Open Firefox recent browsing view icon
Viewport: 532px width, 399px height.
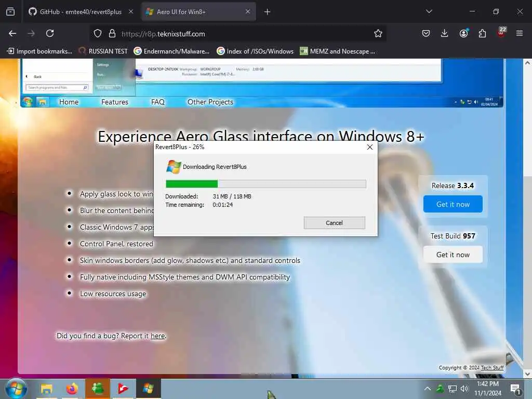tap(10, 12)
